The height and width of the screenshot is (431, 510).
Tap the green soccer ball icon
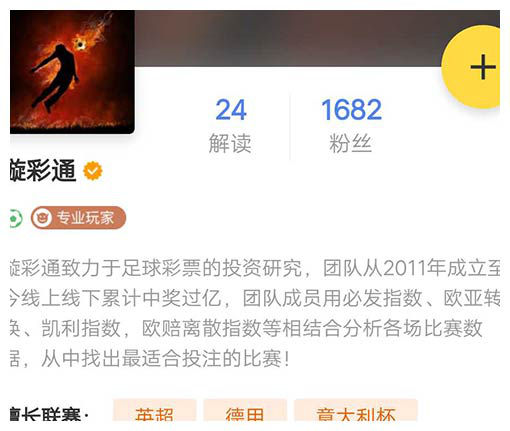pyautogui.click(x=15, y=218)
